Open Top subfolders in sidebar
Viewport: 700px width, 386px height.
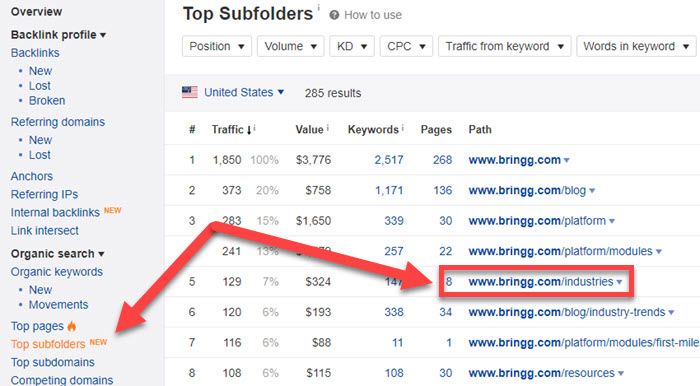[48, 344]
